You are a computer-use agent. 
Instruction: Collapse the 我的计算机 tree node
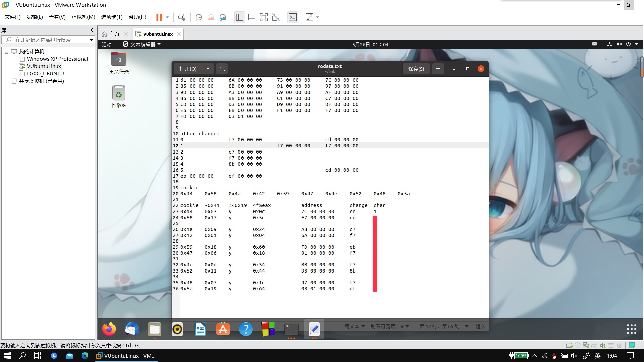point(6,52)
